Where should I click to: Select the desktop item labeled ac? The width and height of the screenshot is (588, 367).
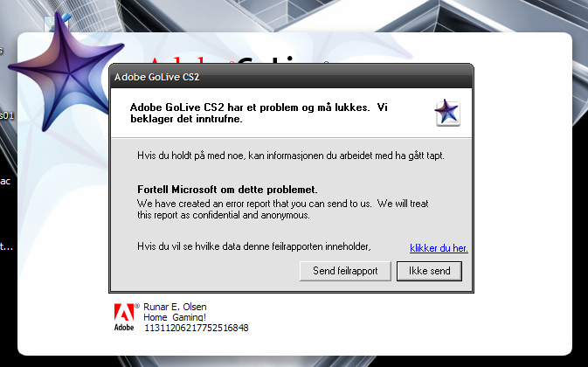[5, 182]
